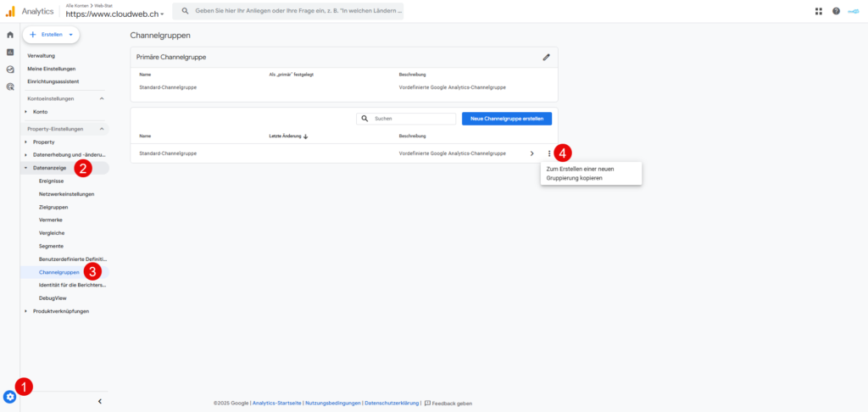Collapse the Kontoeinstellungen section
868x412 pixels.
[103, 98]
